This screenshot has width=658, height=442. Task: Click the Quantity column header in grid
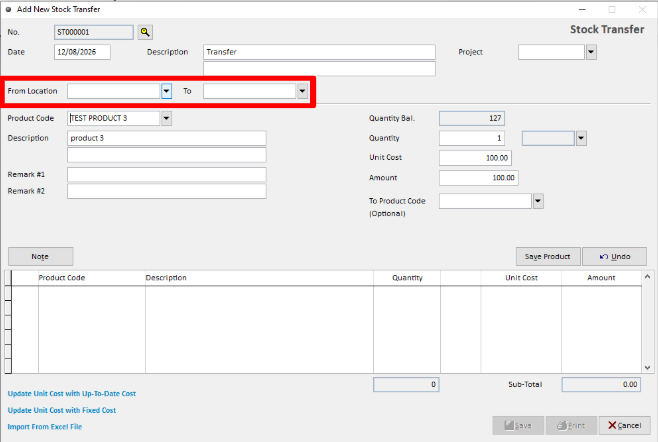(x=407, y=278)
